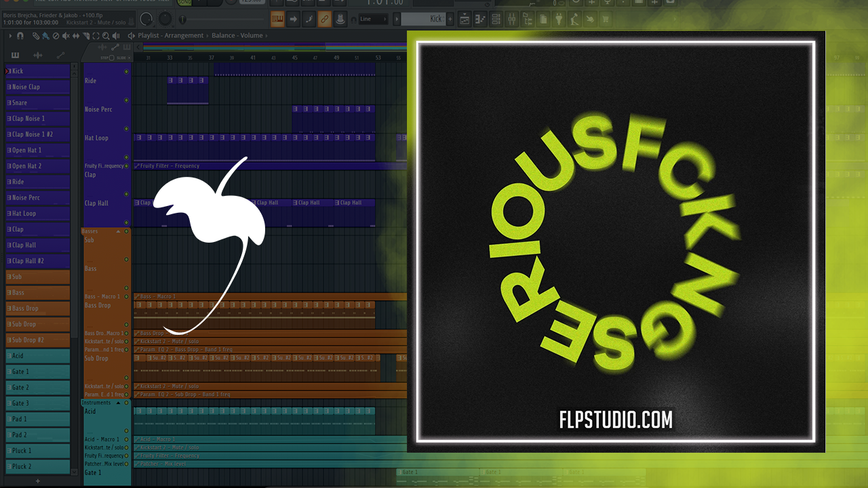Toggle the magnet snap icon in playlist
Viewport: 868px width, 488px height.
pos(20,35)
